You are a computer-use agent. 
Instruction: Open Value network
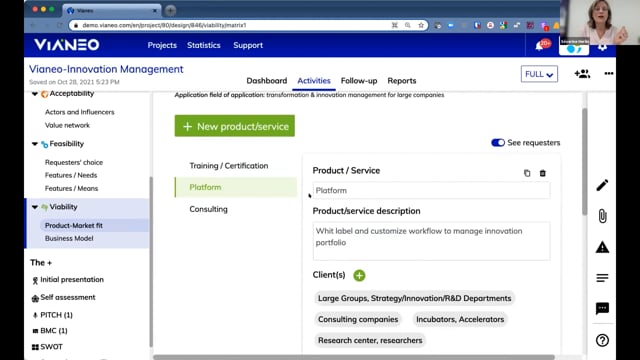[x=67, y=125]
